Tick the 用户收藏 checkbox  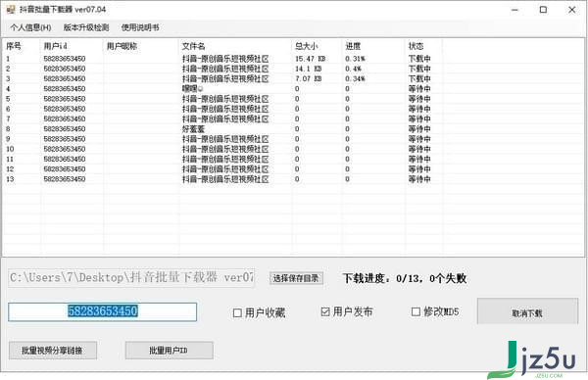237,312
